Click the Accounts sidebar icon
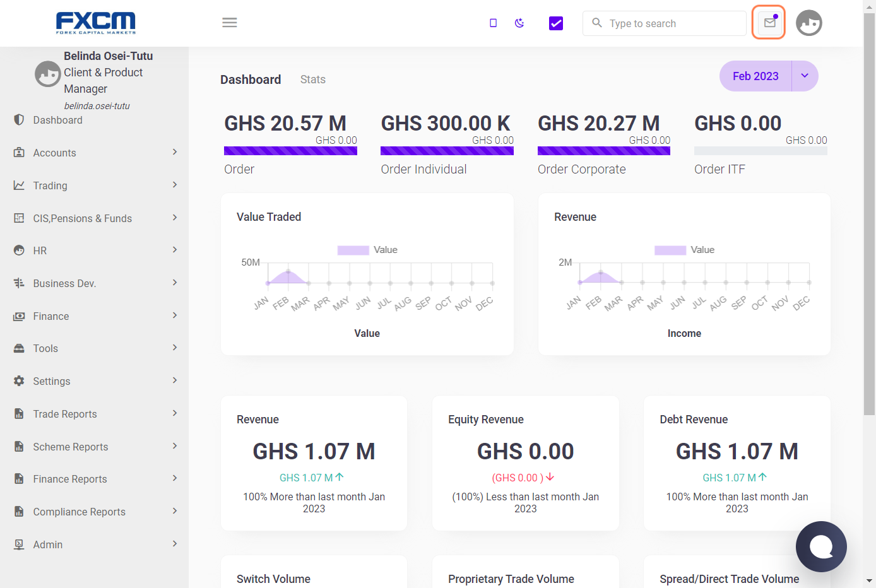The height and width of the screenshot is (588, 876). (19, 153)
